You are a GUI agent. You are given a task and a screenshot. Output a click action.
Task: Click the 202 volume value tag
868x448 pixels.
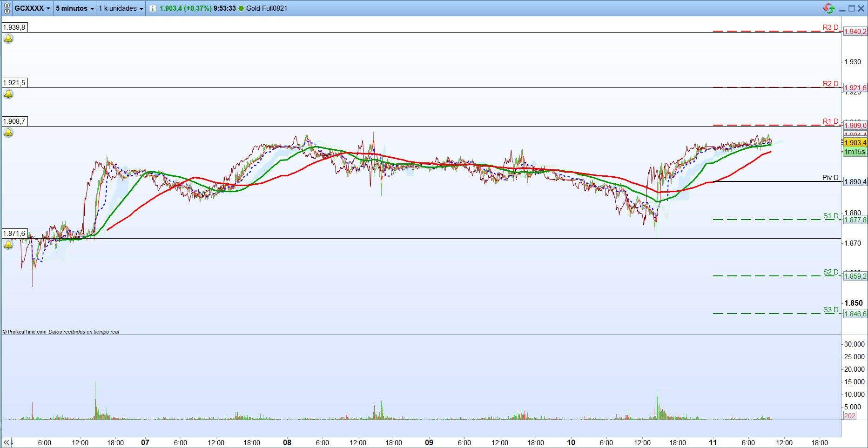pos(850,416)
